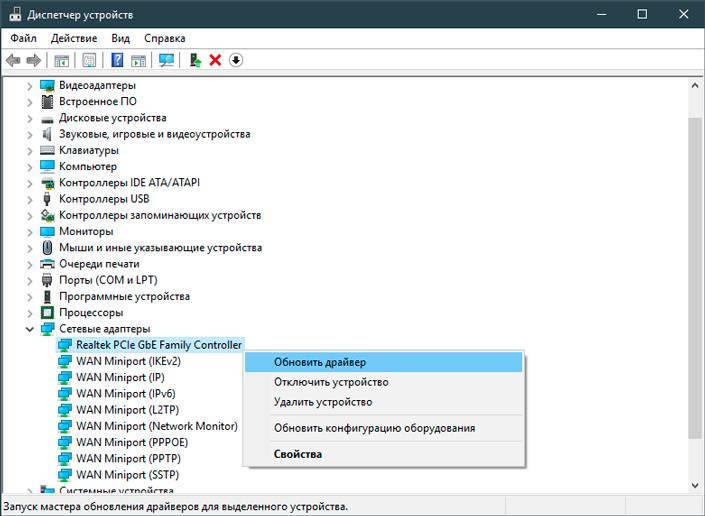705x516 pixels.
Task: Select WAN Miniport (IKEv2)
Action: point(129,361)
